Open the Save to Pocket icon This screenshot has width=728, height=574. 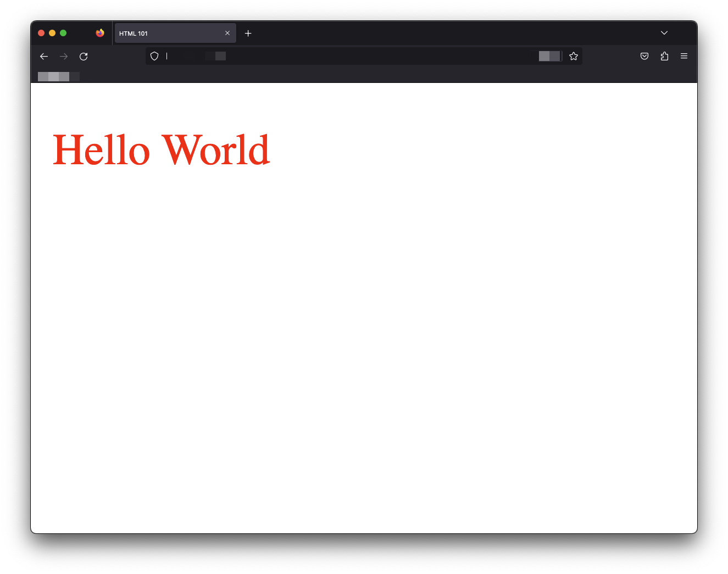point(644,55)
